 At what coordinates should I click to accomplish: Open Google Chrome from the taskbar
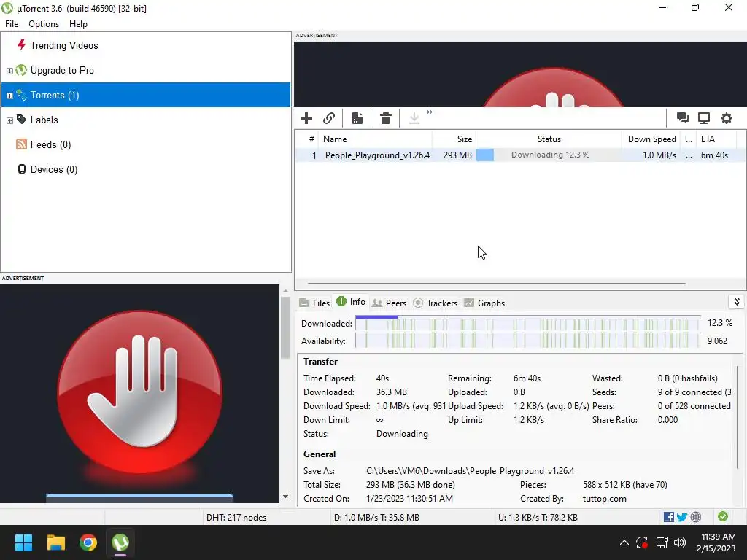[x=88, y=542]
